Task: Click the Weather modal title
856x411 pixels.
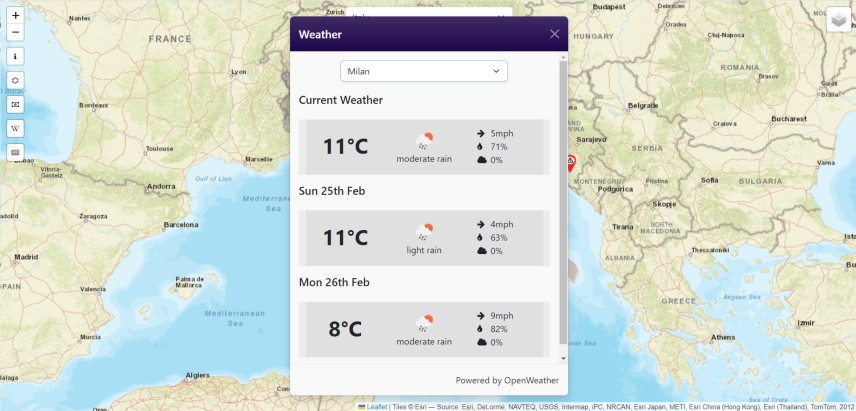Action: 320,34
